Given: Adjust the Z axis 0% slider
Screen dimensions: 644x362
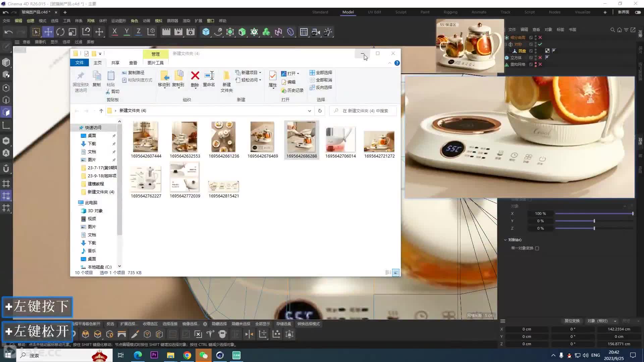Looking at the screenshot, I should (594, 228).
